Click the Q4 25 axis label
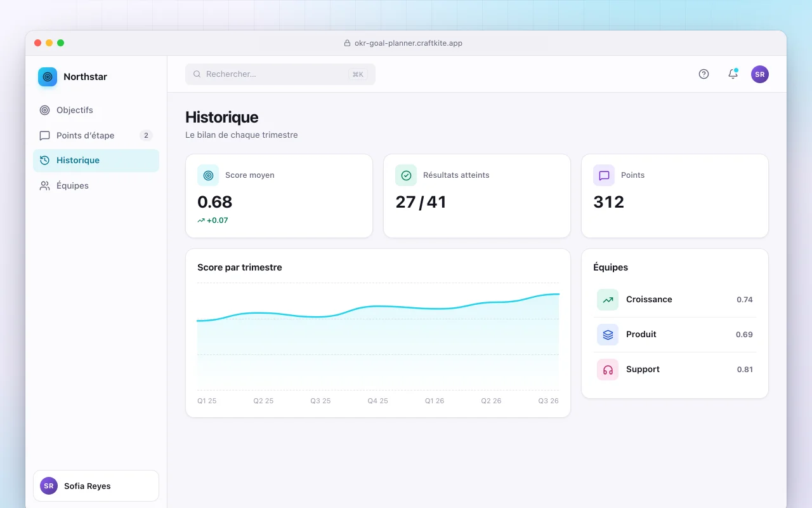 pyautogui.click(x=377, y=401)
